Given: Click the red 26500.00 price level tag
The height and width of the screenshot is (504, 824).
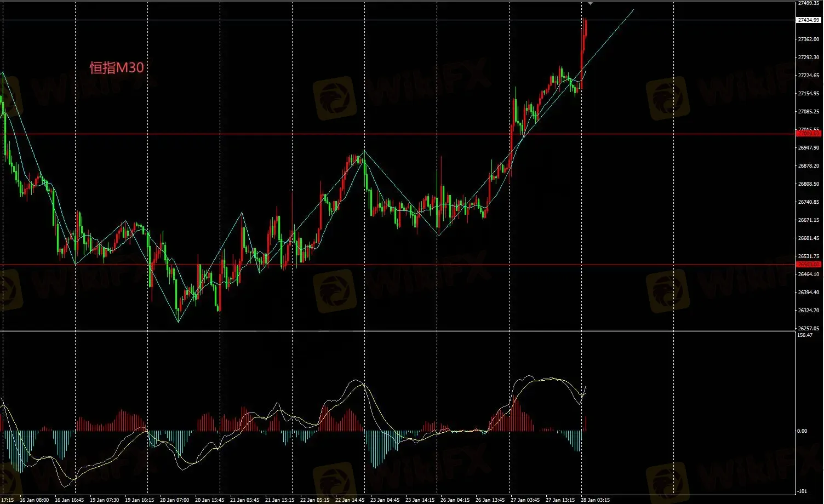Looking at the screenshot, I should pos(808,265).
